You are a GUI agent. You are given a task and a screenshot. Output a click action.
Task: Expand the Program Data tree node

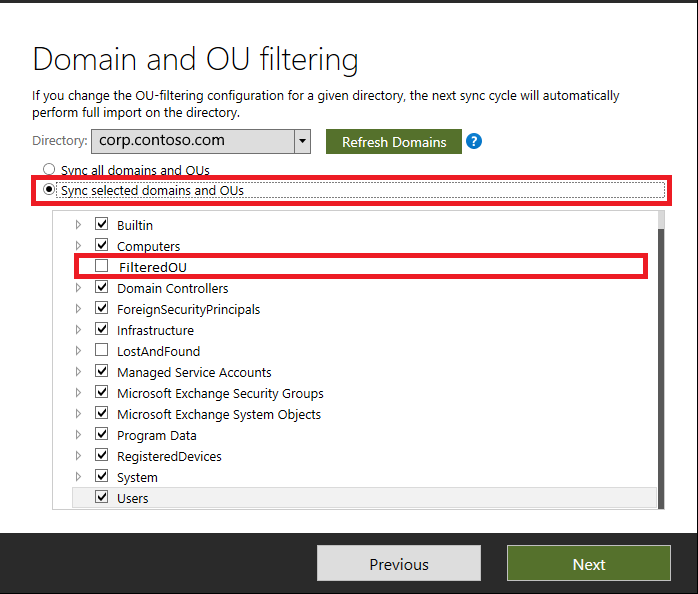[78, 435]
